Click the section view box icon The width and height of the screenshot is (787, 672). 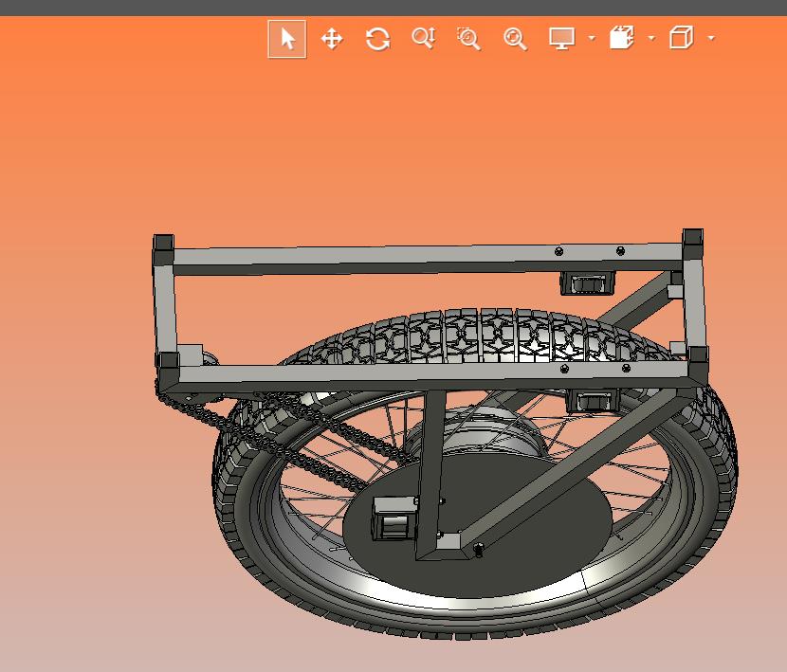point(622,38)
